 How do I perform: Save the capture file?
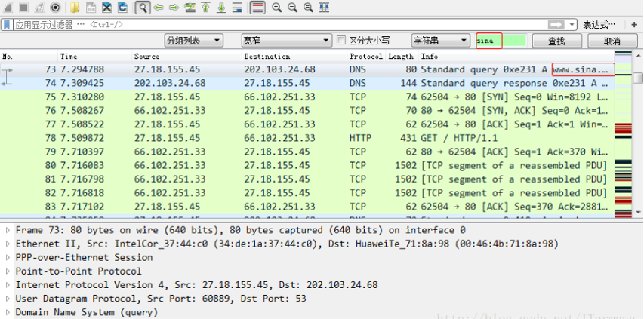(x=91, y=8)
